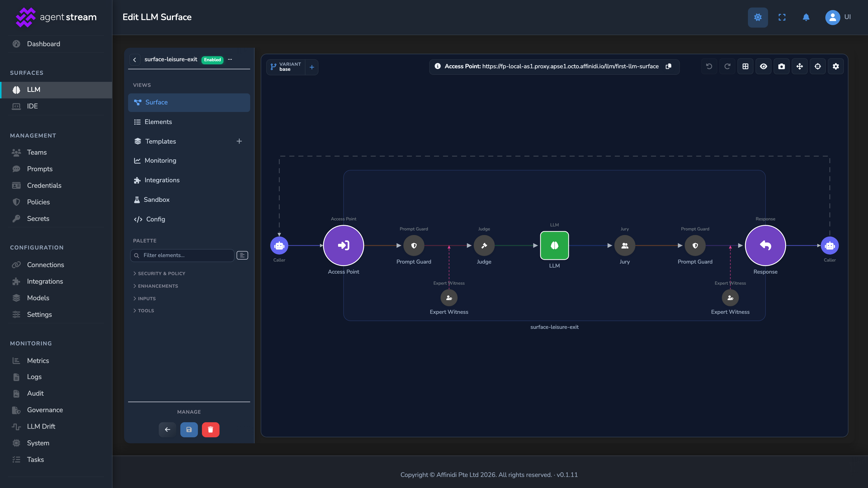Expand SECURITY & POLICY palette section
This screenshot has height=488, width=868.
(x=159, y=273)
